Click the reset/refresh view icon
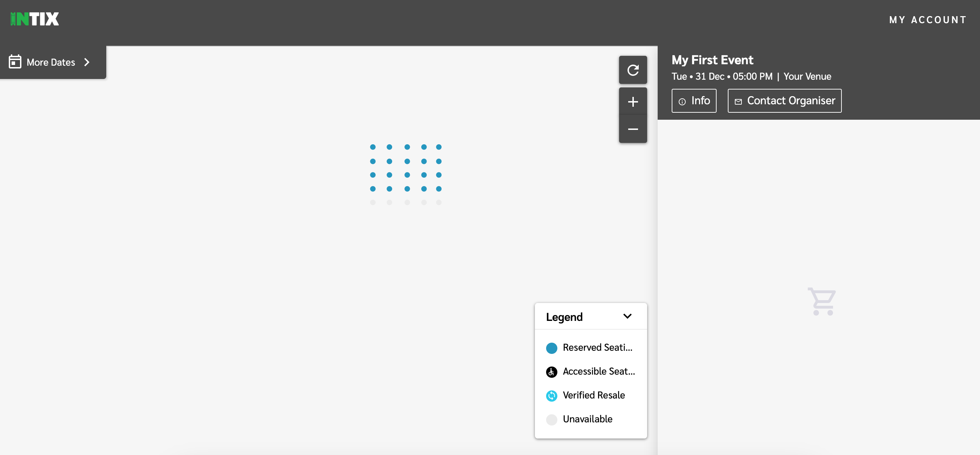The width and height of the screenshot is (980, 455). [633, 70]
